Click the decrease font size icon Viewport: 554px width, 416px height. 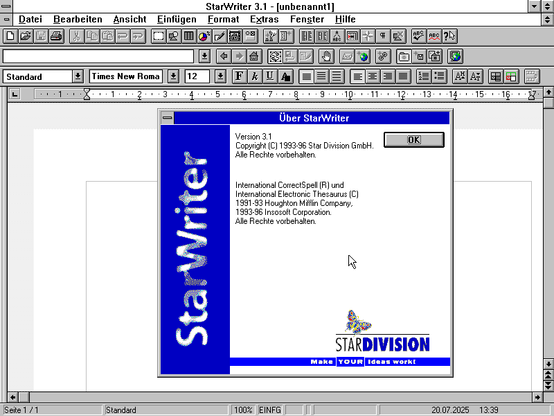pos(475,76)
